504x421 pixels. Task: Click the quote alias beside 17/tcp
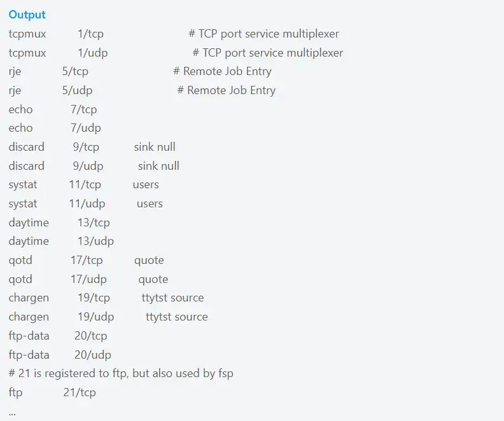pos(149,260)
